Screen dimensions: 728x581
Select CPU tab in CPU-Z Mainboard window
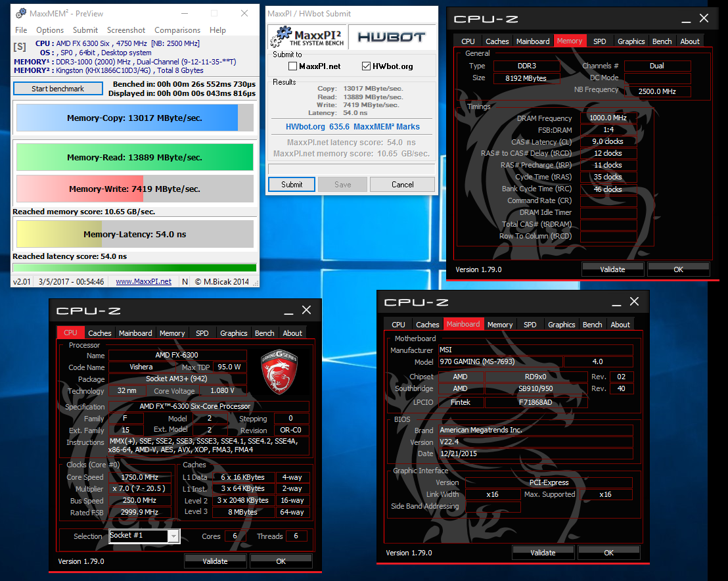(398, 325)
